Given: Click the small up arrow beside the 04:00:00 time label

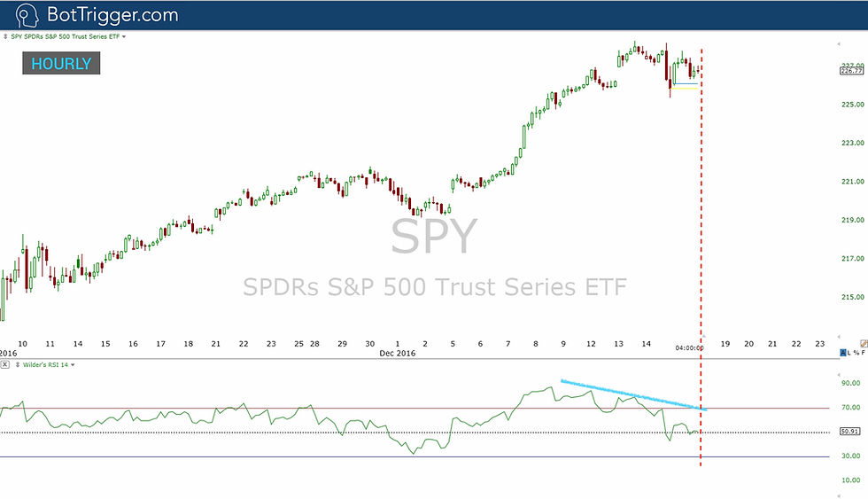Looking at the screenshot, I should pos(704,336).
